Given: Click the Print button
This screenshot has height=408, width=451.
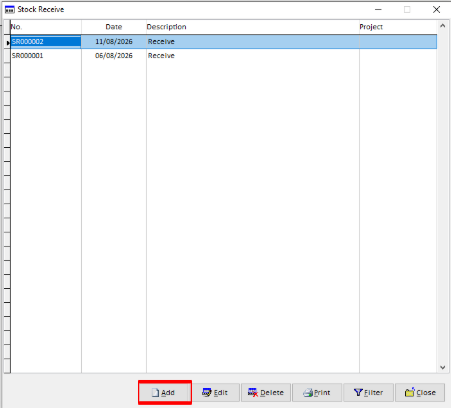Looking at the screenshot, I should pos(317,392).
